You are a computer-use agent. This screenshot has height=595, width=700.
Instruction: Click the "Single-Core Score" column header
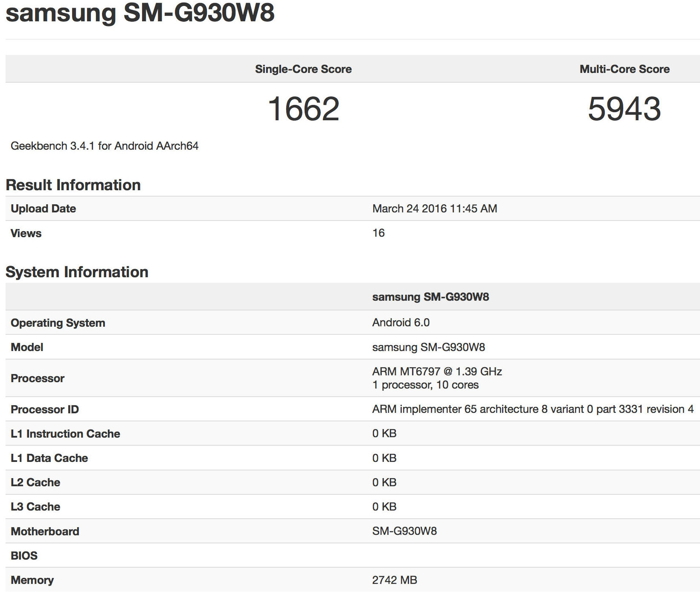pos(303,69)
